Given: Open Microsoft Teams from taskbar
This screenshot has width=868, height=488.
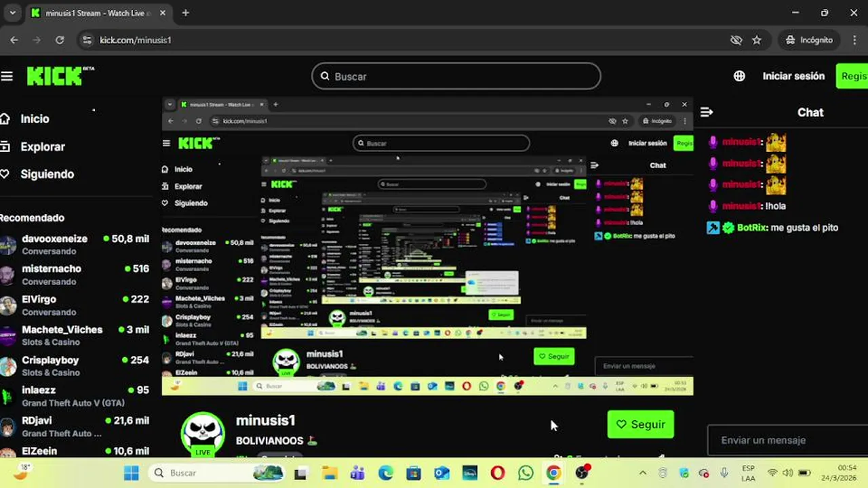Looking at the screenshot, I should (357, 472).
